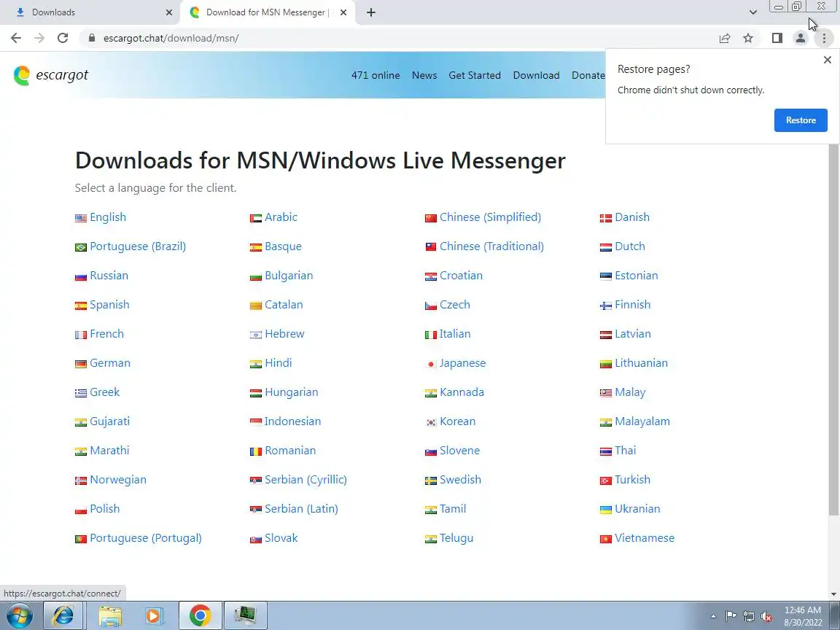
Task: Click the Korean flag icon
Action: 431,423
